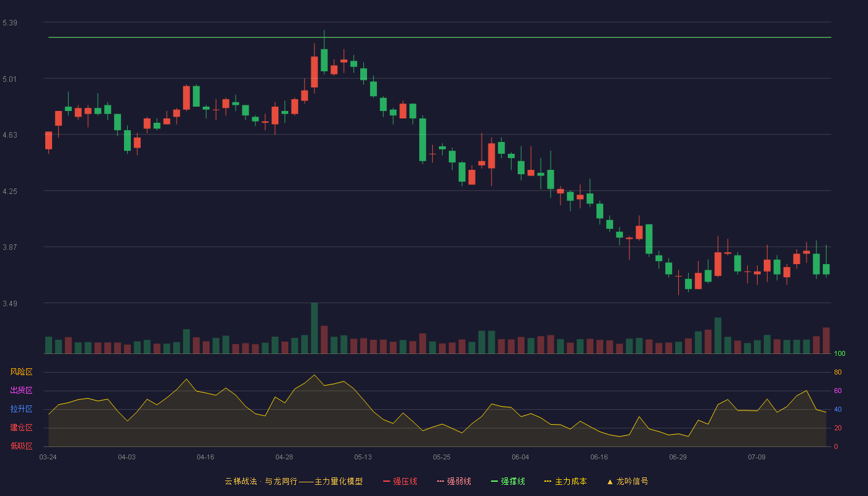This screenshot has height=496, width=868.
Task: Toggle the 强弱线 legend entry
Action: click(x=454, y=481)
